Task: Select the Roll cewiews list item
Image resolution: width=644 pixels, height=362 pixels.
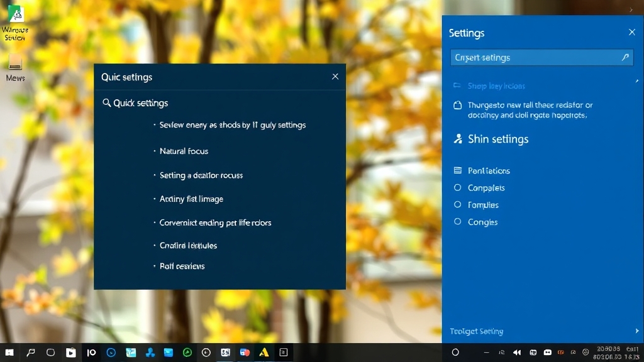Action: tap(182, 266)
